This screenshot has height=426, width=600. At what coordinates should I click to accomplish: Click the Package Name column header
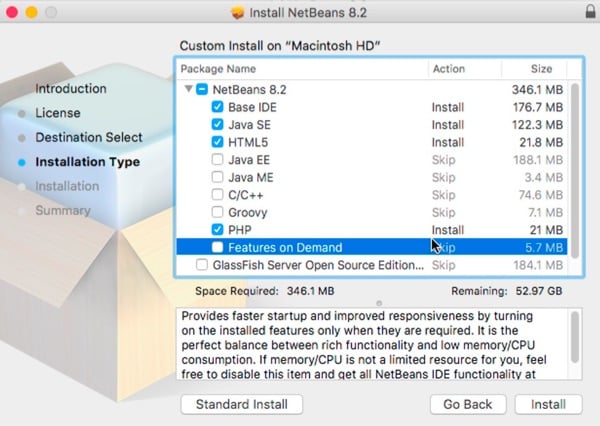[x=218, y=69]
